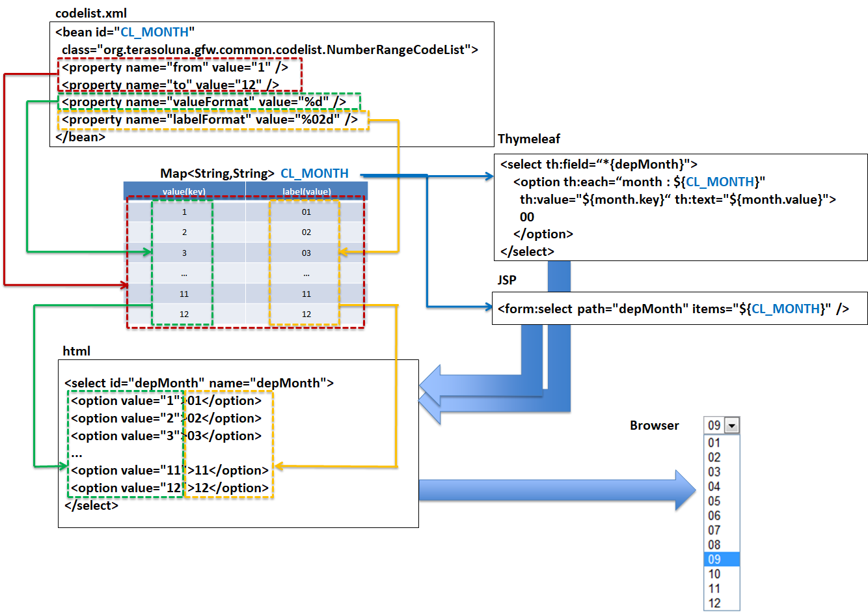Select option 12 in the Browser list

pos(714,603)
